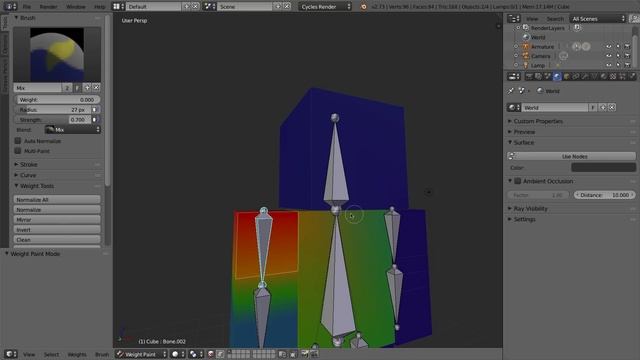
Task: Expand the Ray Visibility panel
Action: click(509, 209)
